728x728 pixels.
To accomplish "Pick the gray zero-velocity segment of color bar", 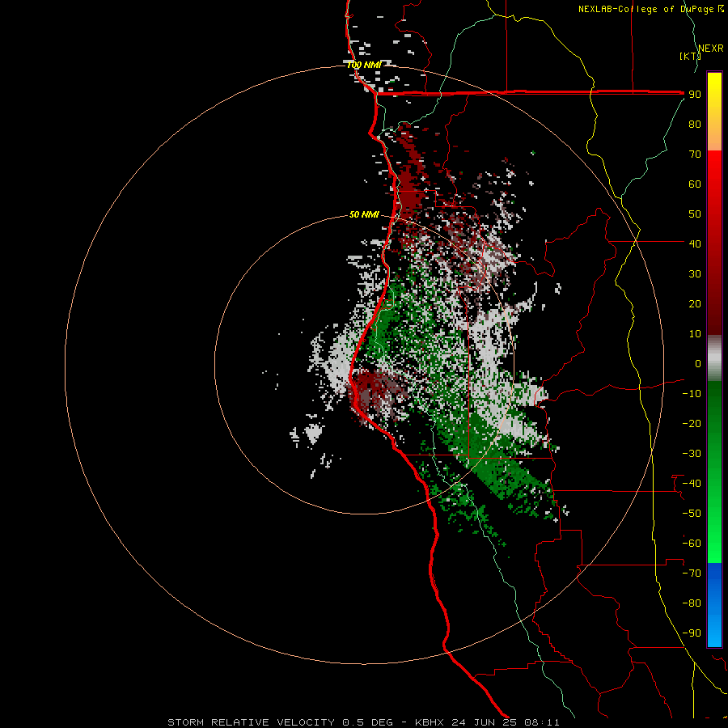I will tap(714, 358).
